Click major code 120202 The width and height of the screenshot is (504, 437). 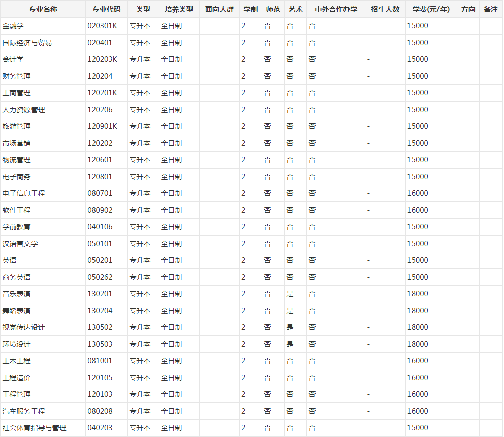(100, 143)
